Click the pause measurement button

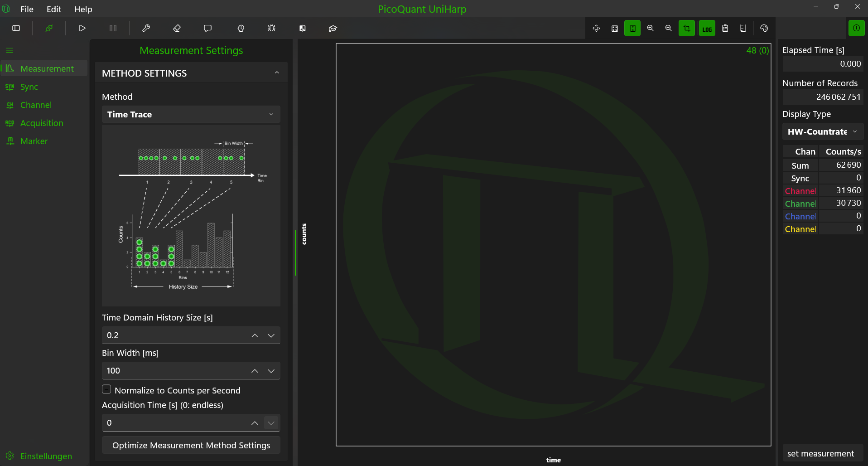tap(113, 28)
